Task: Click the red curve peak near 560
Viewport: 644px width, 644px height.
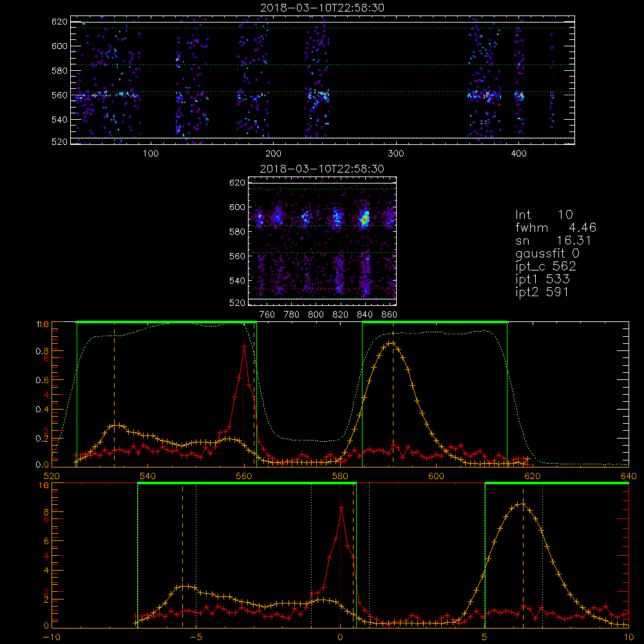Action: [x=244, y=346]
